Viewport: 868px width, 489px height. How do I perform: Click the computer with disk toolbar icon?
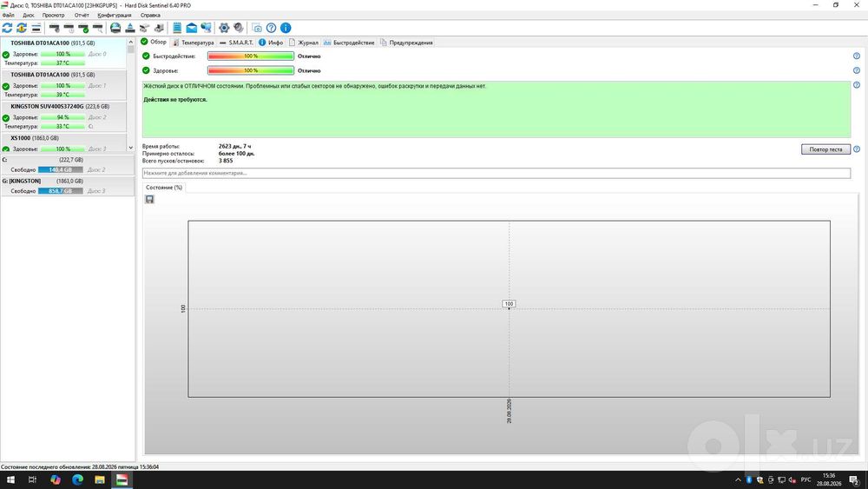(159, 28)
